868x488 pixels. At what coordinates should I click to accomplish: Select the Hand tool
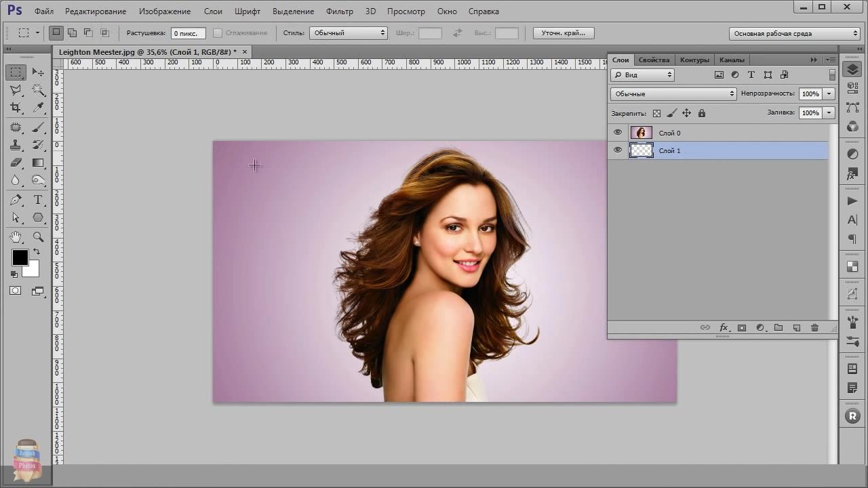[x=16, y=237]
